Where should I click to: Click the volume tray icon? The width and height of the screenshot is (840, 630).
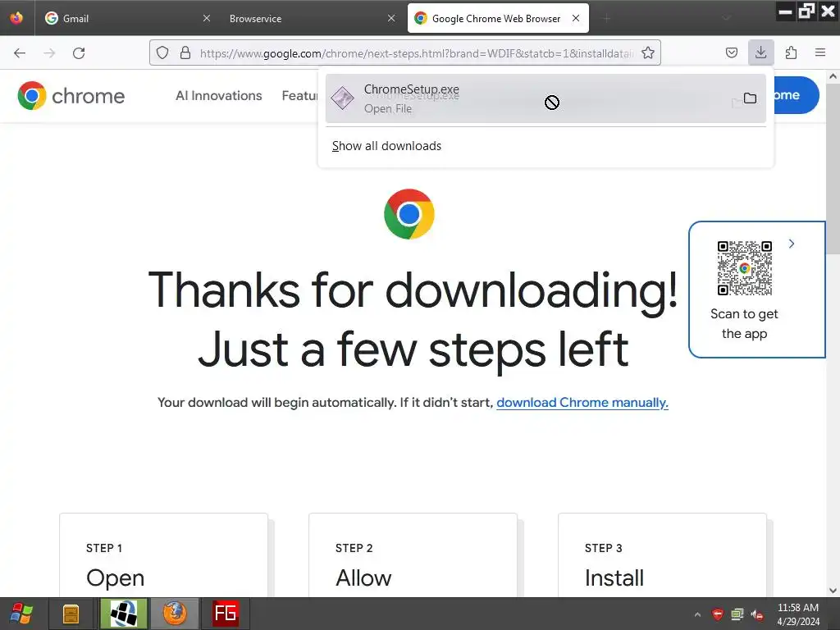coord(757,614)
